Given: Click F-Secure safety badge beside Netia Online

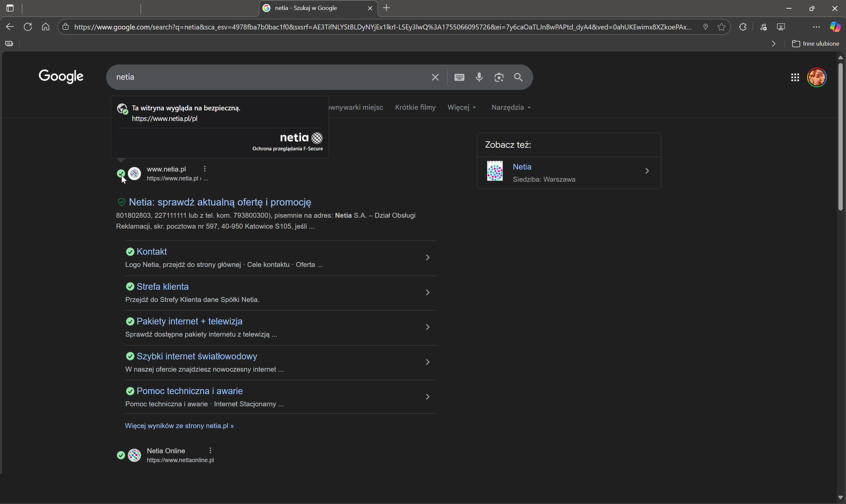Looking at the screenshot, I should (121, 455).
